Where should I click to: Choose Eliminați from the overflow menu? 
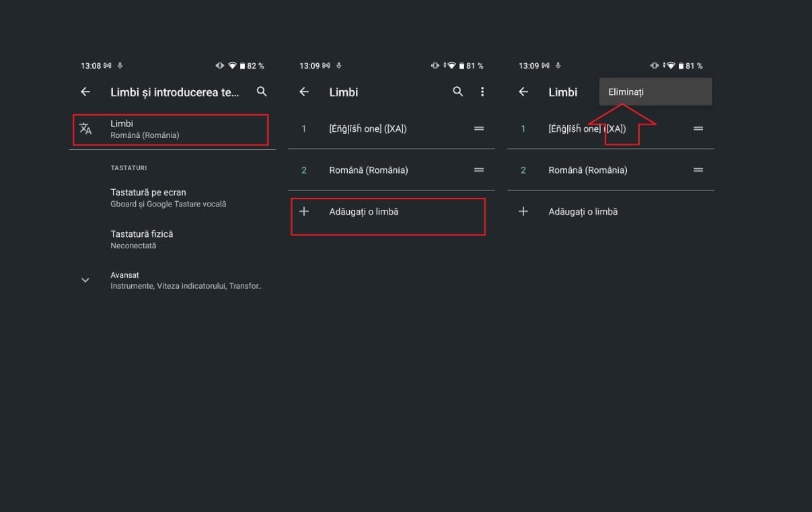click(655, 92)
